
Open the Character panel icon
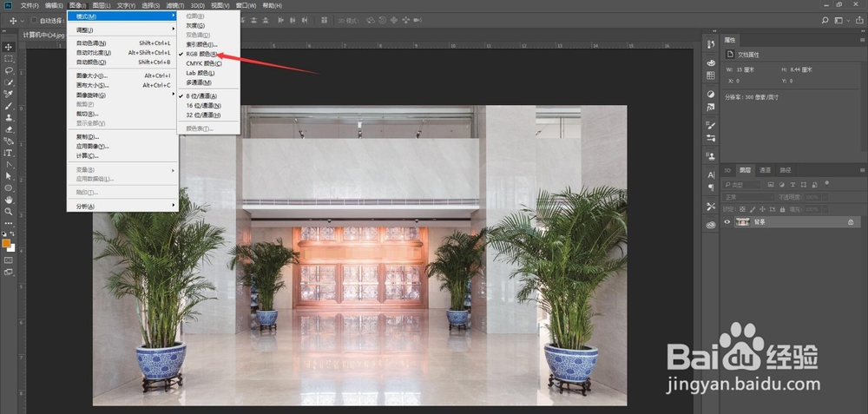711,175
